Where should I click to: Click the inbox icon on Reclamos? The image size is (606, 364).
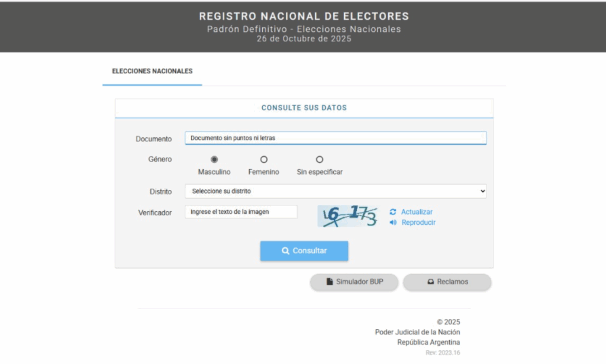[431, 282]
